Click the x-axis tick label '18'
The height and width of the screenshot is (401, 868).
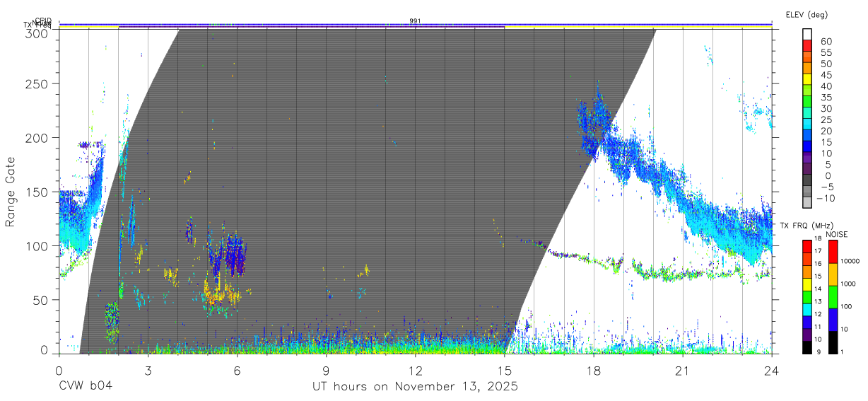593,371
